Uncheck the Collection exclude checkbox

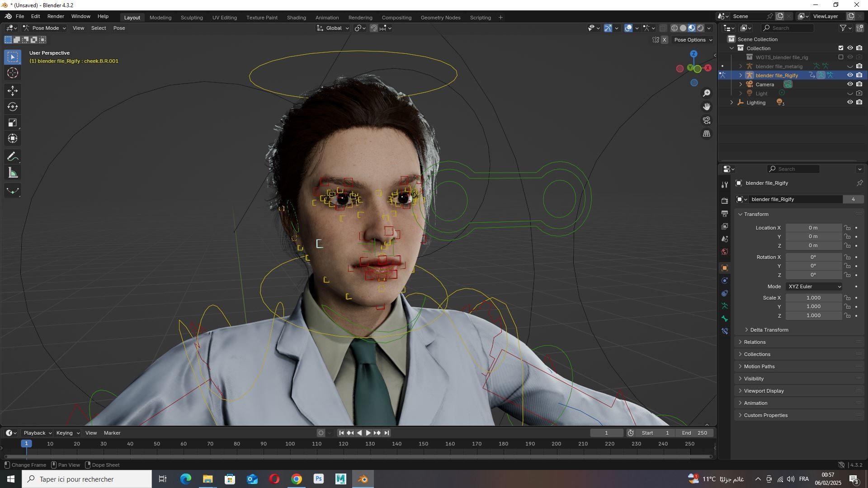841,48
